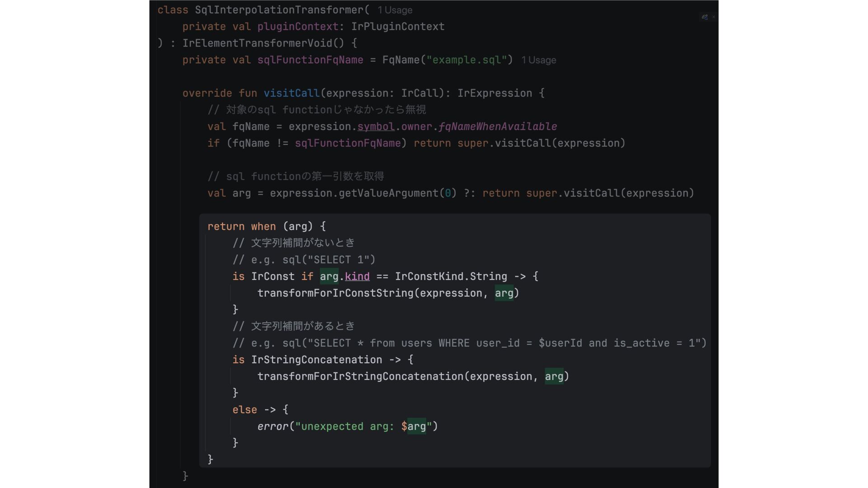Click the underlined symbol property reference
The image size is (868, 488).
point(376,127)
